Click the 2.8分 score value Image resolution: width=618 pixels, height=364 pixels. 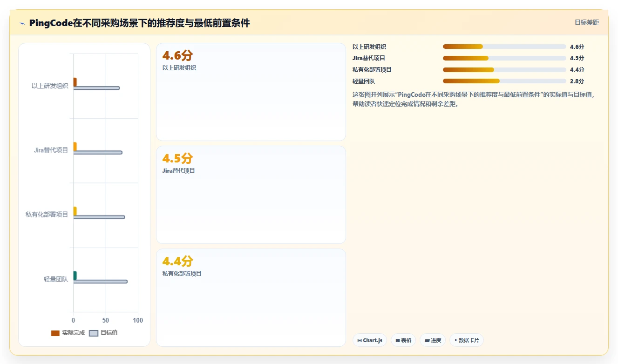coord(577,81)
